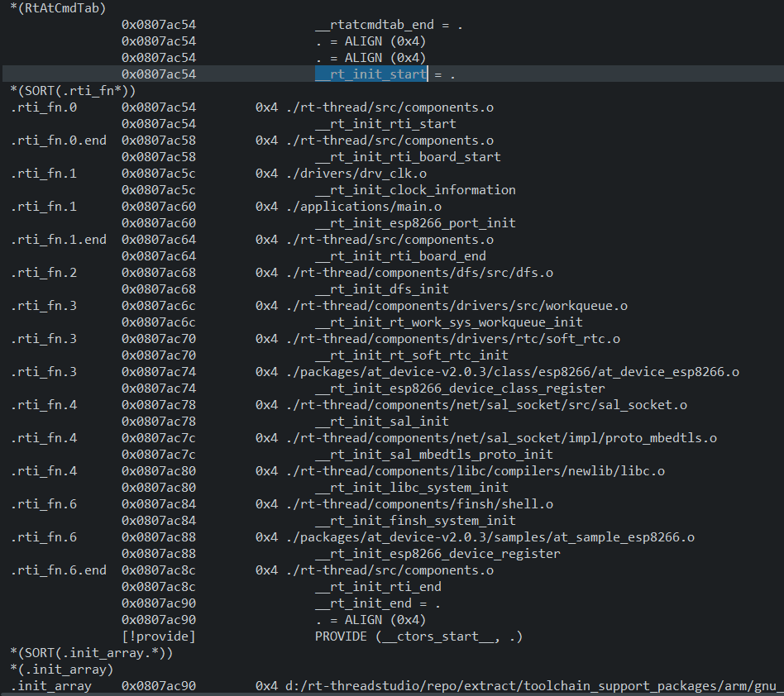This screenshot has height=696, width=784.
Task: Click the finsh/shell.o file path
Action: pyautogui.click(x=419, y=503)
